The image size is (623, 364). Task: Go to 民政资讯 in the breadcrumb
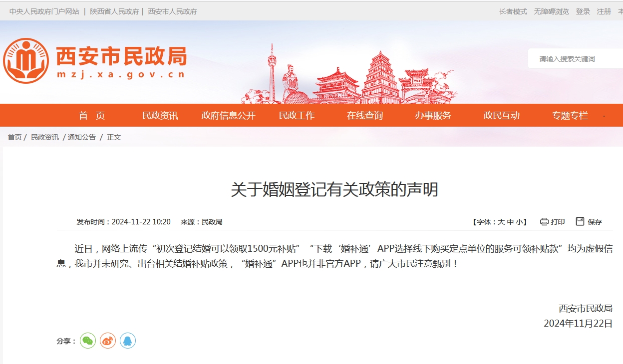(45, 137)
